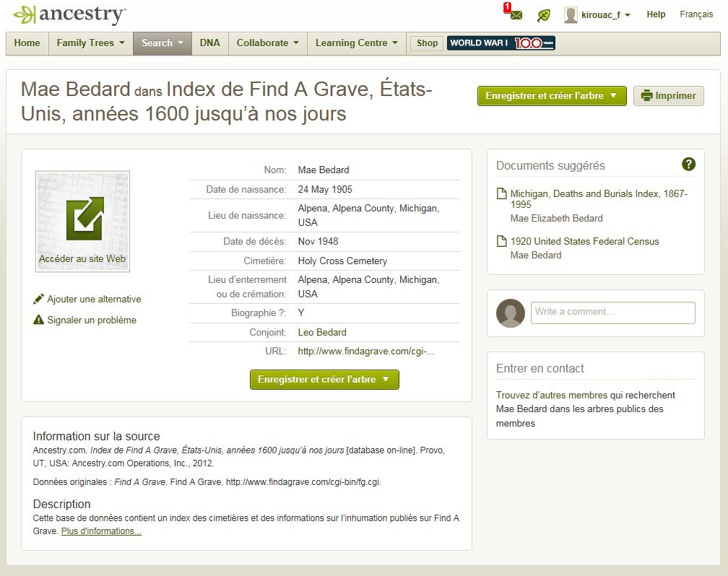This screenshot has width=728, height=576.
Task: Click Ajouter une alternative link
Action: (94, 299)
